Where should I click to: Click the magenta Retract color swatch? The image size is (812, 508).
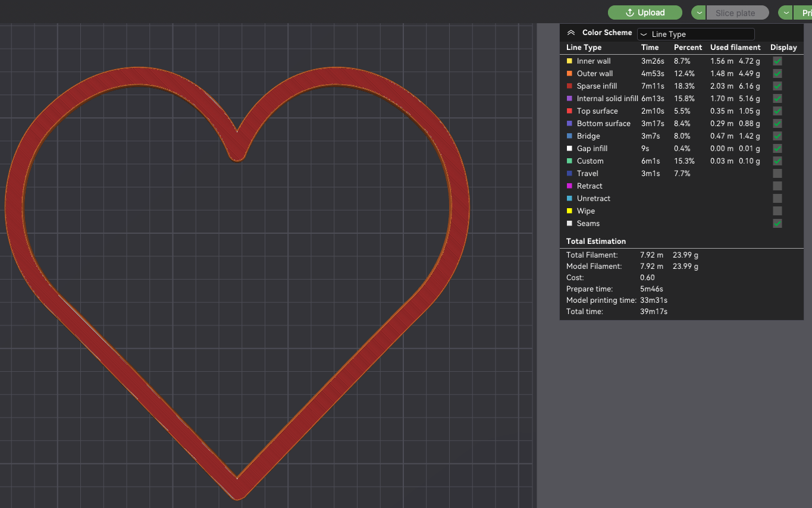(569, 186)
